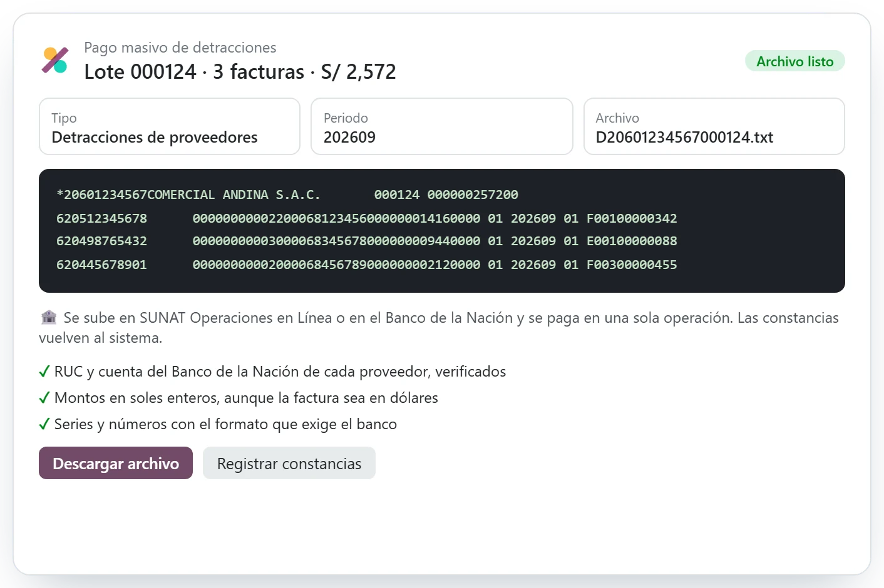This screenshot has height=588, width=884.
Task: Click invoice code F00100000342
Action: [632, 218]
